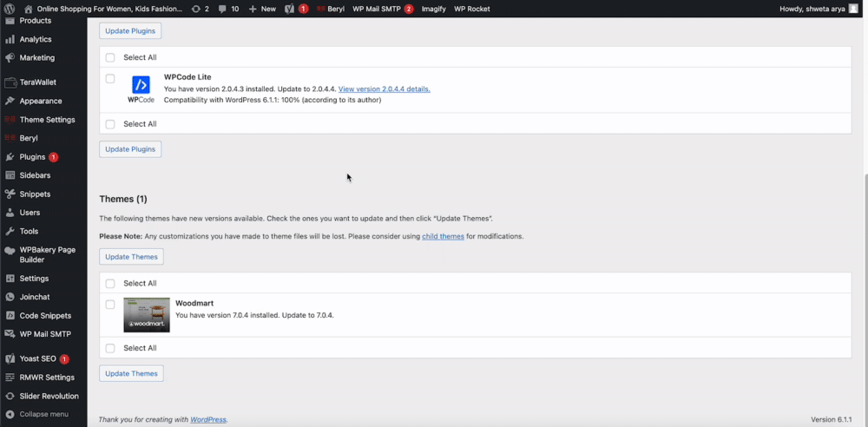
Task: Open the comments bubble icon showing 10
Action: [222, 9]
